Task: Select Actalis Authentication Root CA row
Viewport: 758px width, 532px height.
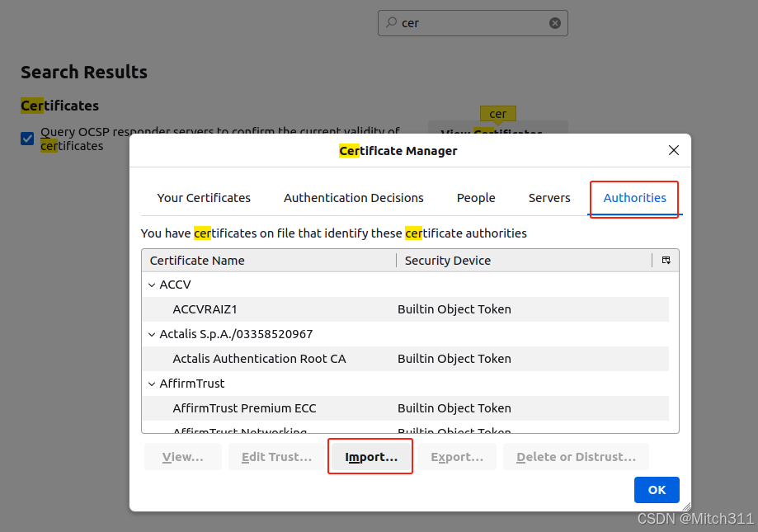Action: (405, 359)
